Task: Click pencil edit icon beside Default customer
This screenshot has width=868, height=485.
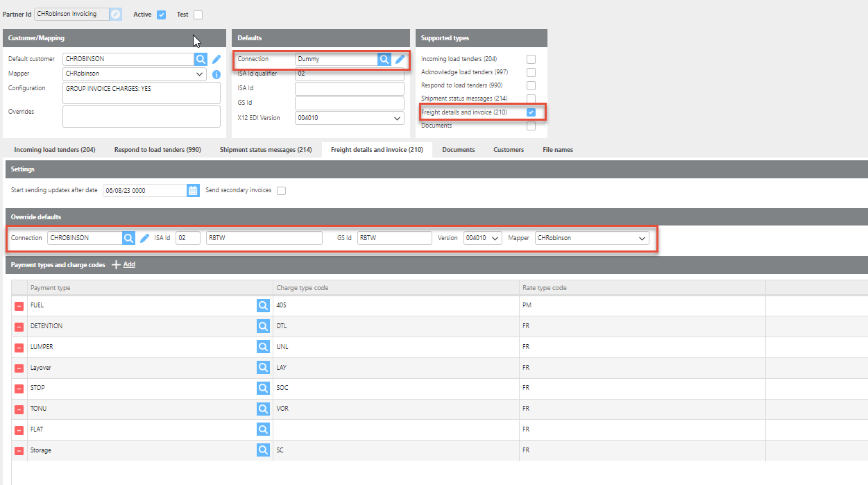Action: tap(216, 60)
